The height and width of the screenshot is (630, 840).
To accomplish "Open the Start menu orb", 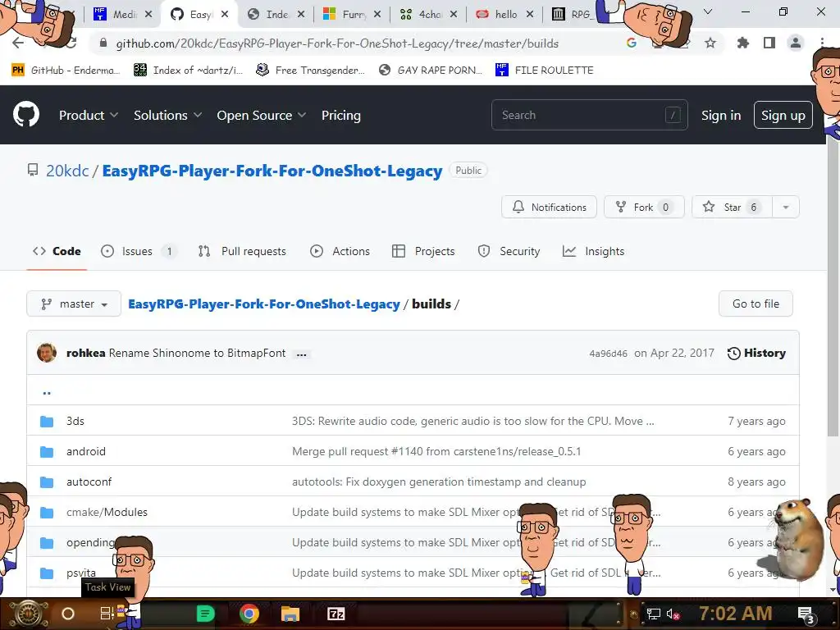I will 30,614.
